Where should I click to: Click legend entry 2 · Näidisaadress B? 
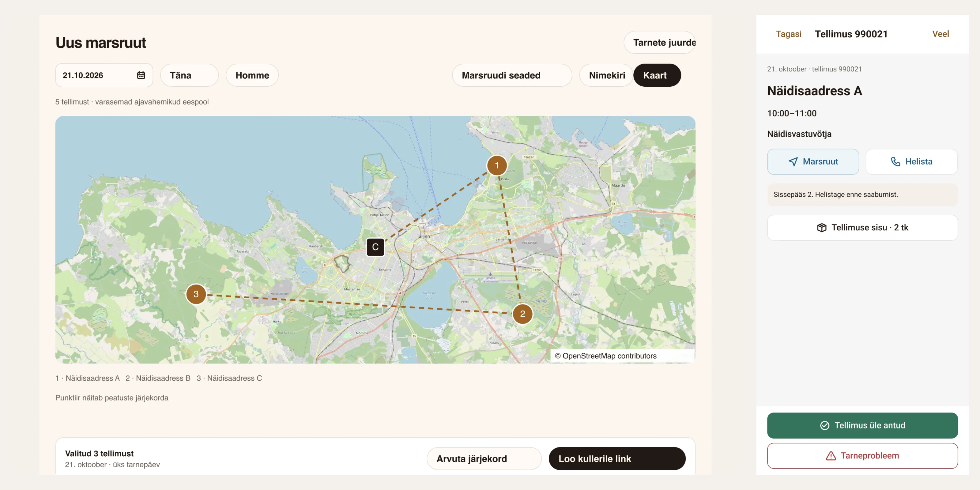point(157,378)
